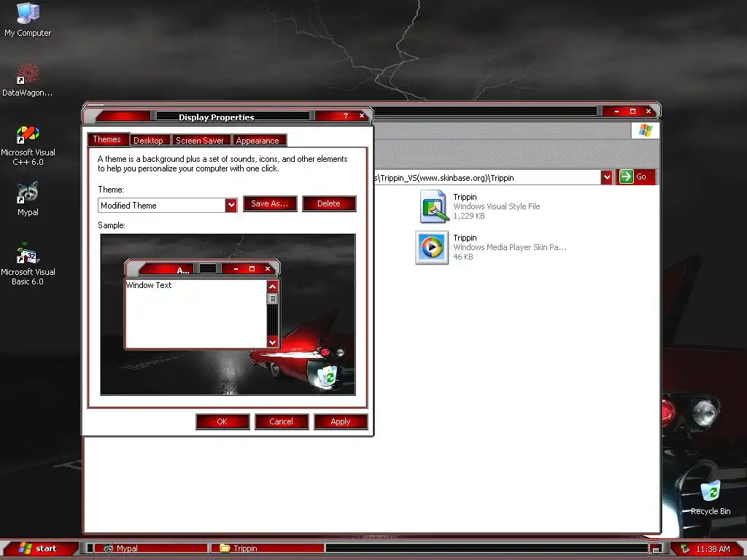Viewport: 747px width, 560px height.
Task: Switch to the Themes tab
Action: [x=108, y=139]
